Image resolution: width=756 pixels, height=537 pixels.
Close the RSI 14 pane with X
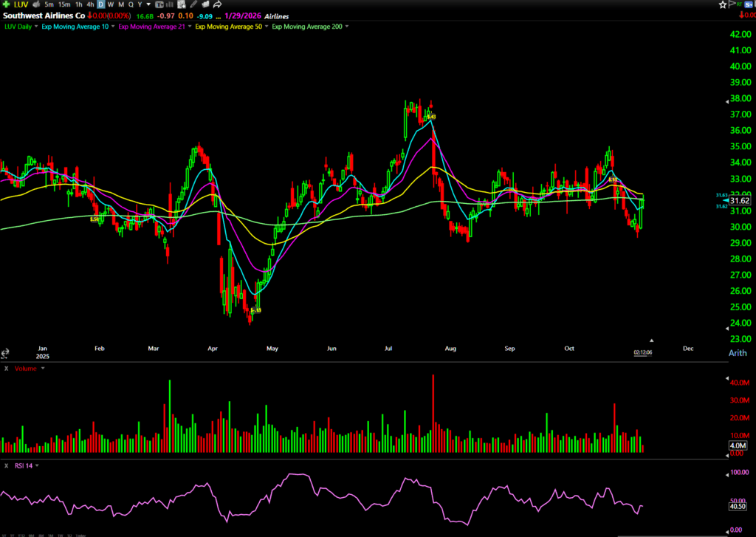(7, 465)
